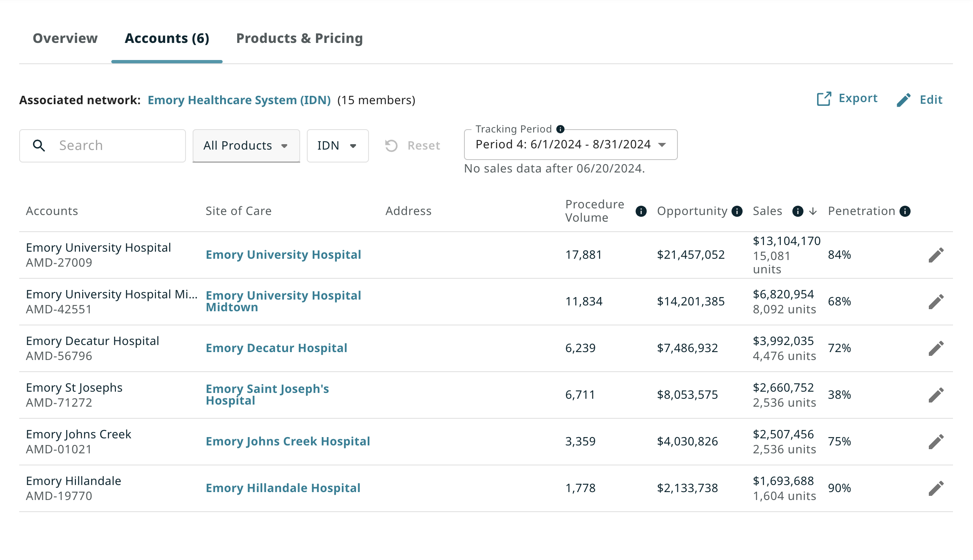Toggle the Sales sort arrow
The image size is (973, 560).
(x=813, y=211)
